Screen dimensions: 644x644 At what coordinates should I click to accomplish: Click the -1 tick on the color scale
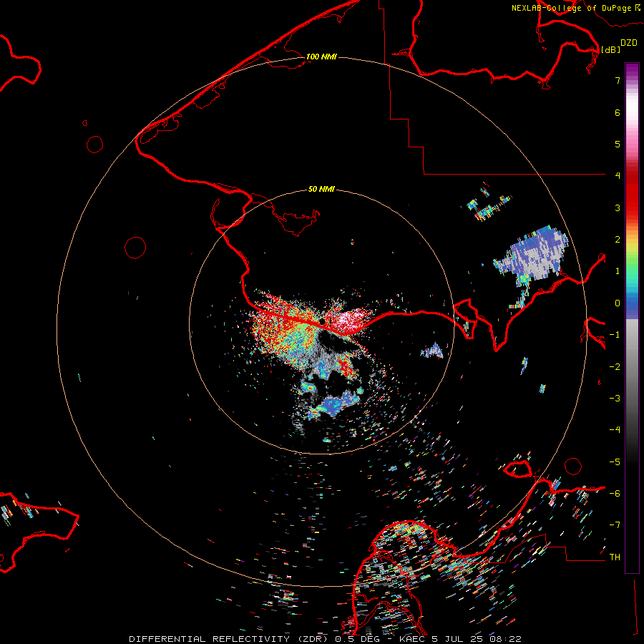point(615,335)
